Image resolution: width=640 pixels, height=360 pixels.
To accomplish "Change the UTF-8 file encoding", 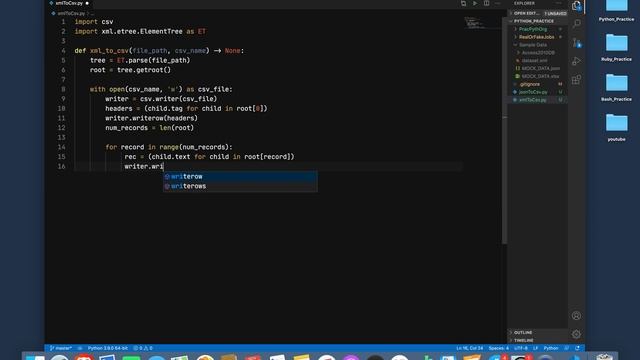I will coord(520,348).
